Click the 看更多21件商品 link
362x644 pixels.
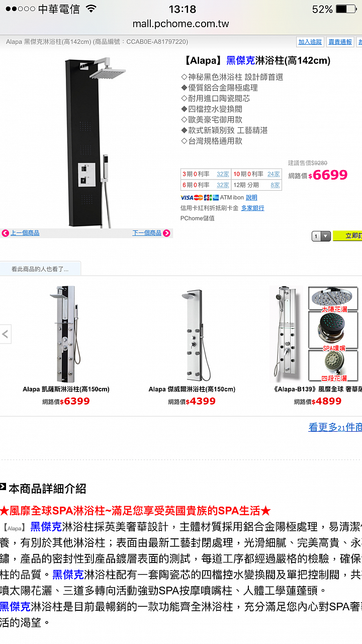pos(335,427)
